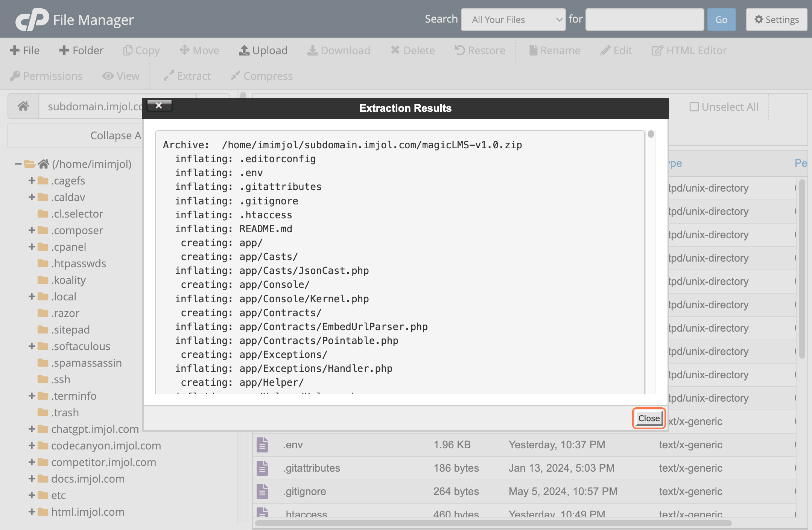The width and height of the screenshot is (812, 530).
Task: Select the .env file name
Action: pos(293,445)
